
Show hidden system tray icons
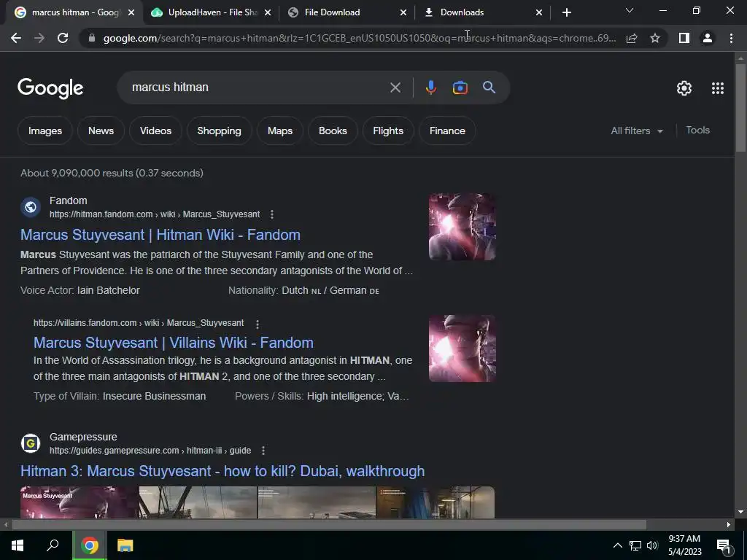coord(617,545)
